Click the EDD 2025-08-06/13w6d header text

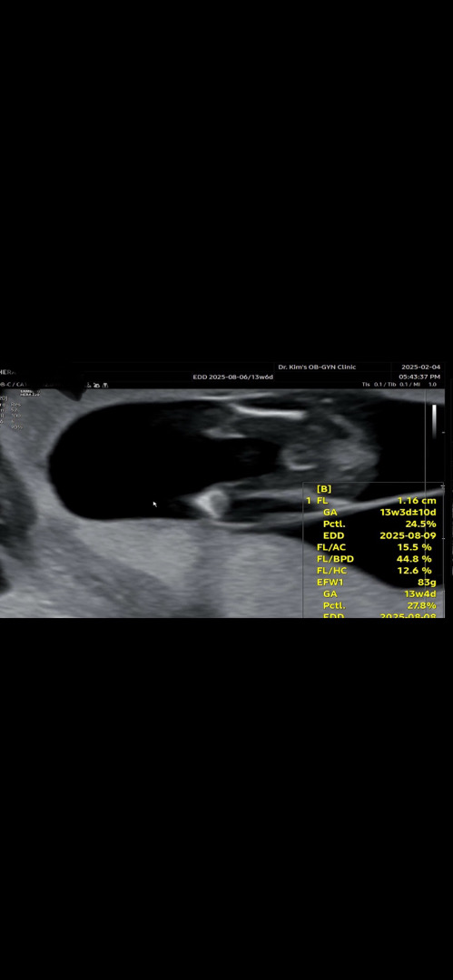point(232,377)
